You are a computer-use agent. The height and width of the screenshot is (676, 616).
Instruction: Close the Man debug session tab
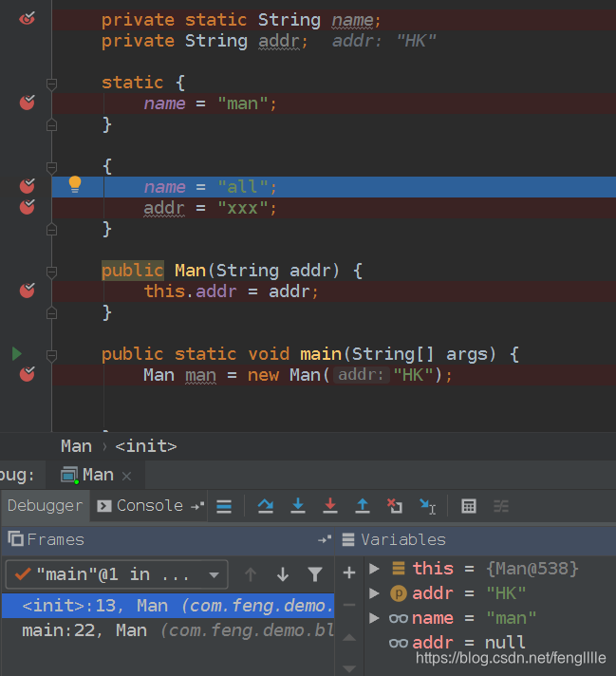click(126, 477)
